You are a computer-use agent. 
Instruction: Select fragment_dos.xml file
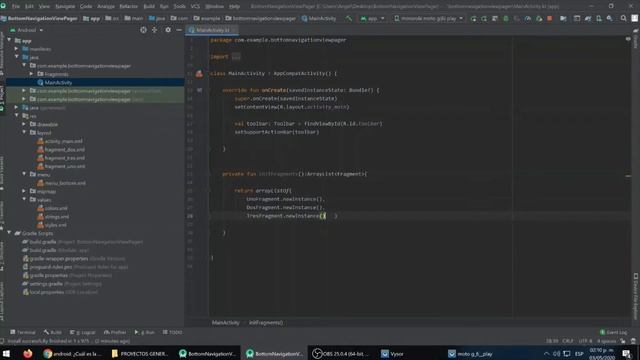pos(64,149)
